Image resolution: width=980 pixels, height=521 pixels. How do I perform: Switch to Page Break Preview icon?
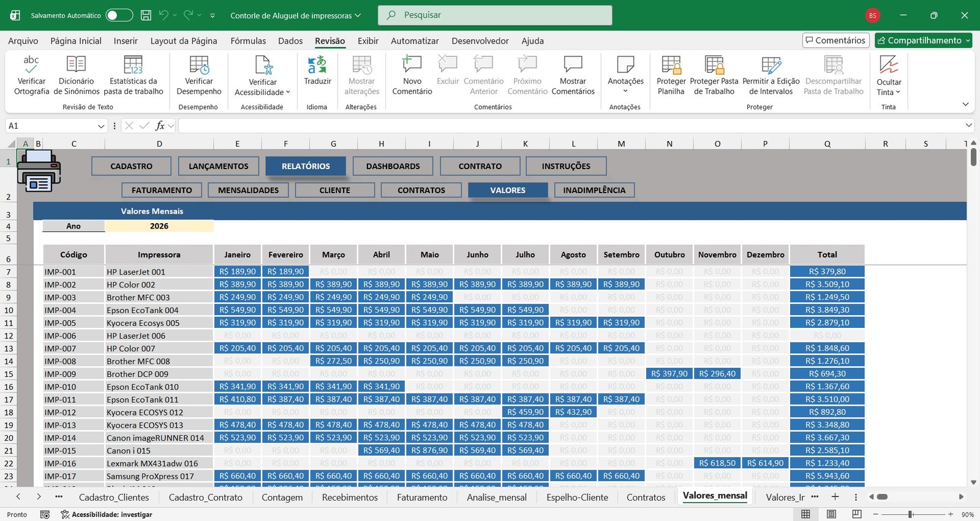[857, 514]
